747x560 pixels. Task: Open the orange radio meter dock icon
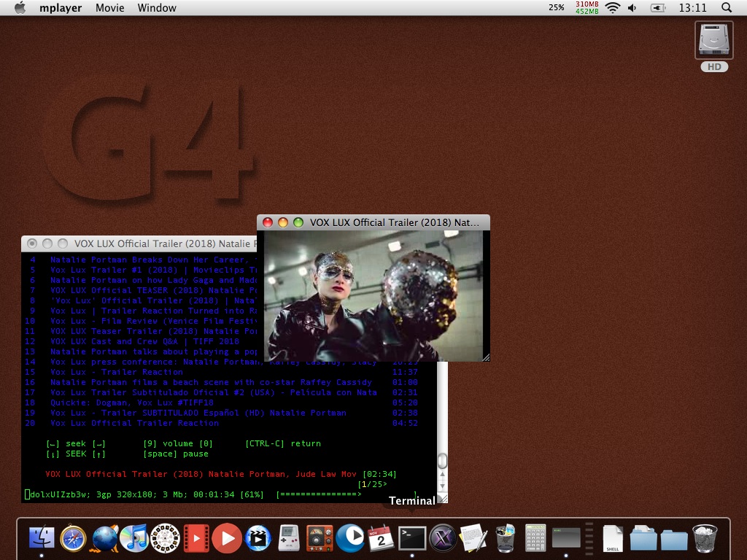(320, 538)
